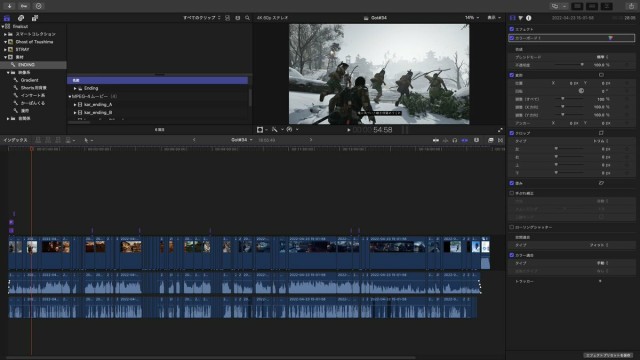
Task: Show the photos and audio sidebar
Action: 21,18
